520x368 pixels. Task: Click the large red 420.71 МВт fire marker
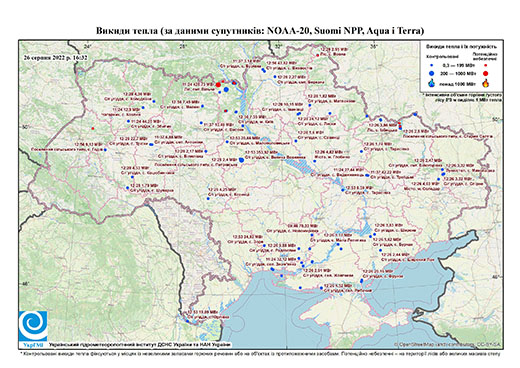pyautogui.click(x=218, y=85)
